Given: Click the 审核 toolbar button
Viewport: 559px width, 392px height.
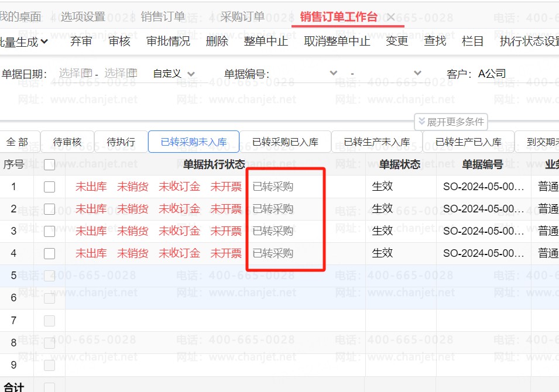Looking at the screenshot, I should point(119,41).
